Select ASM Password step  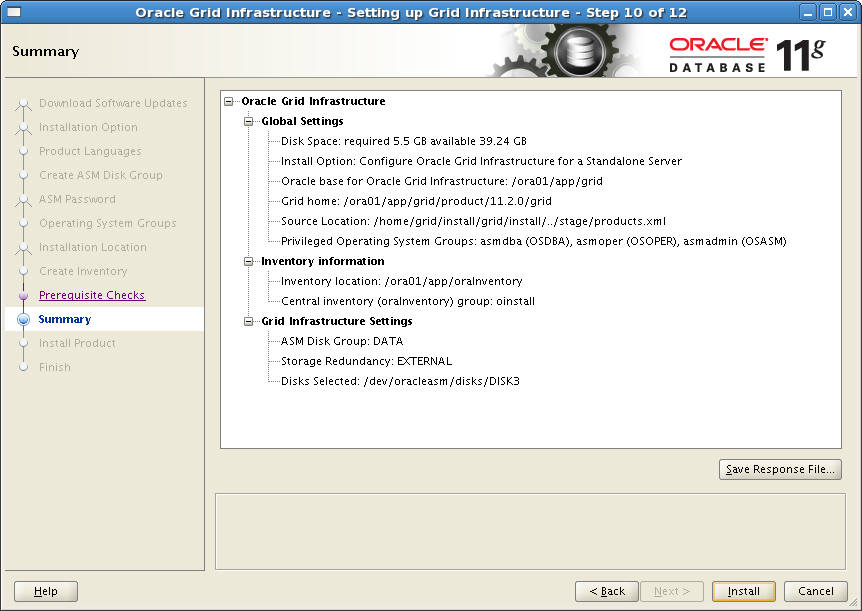coord(78,199)
